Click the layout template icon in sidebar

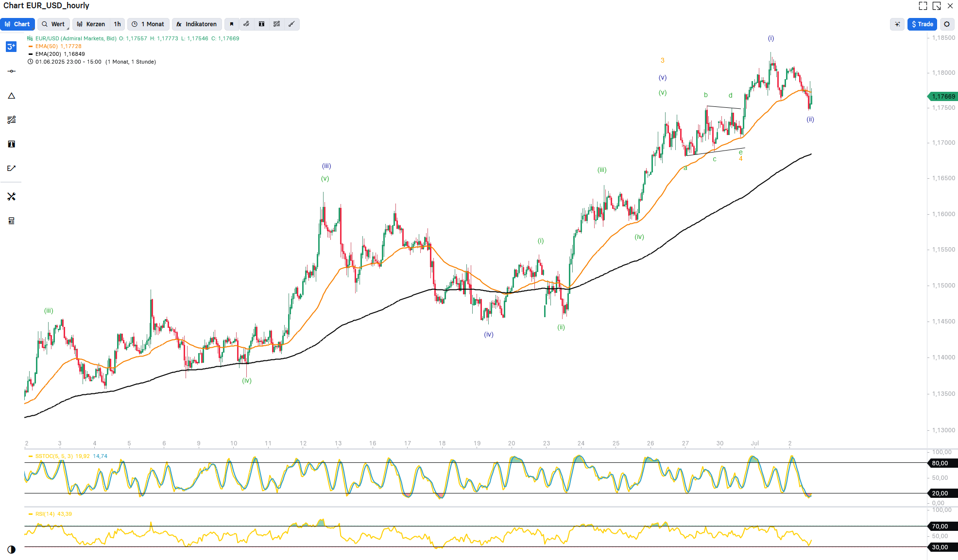click(12, 221)
